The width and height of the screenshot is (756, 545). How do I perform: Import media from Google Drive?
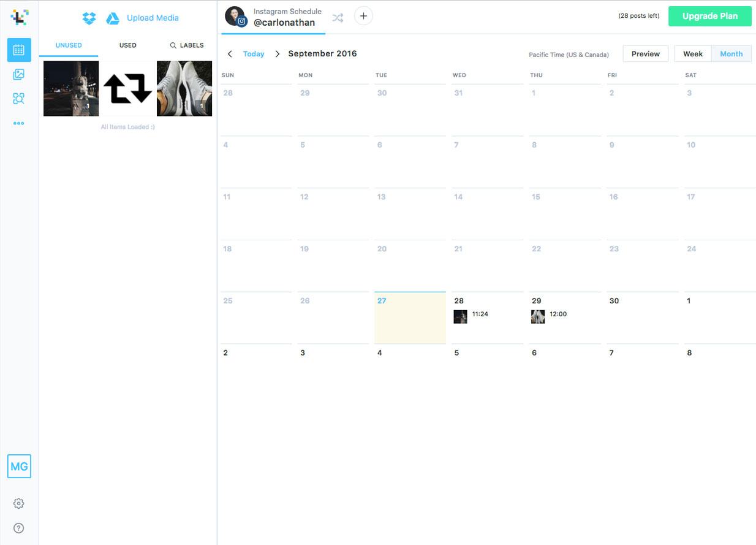click(x=113, y=18)
